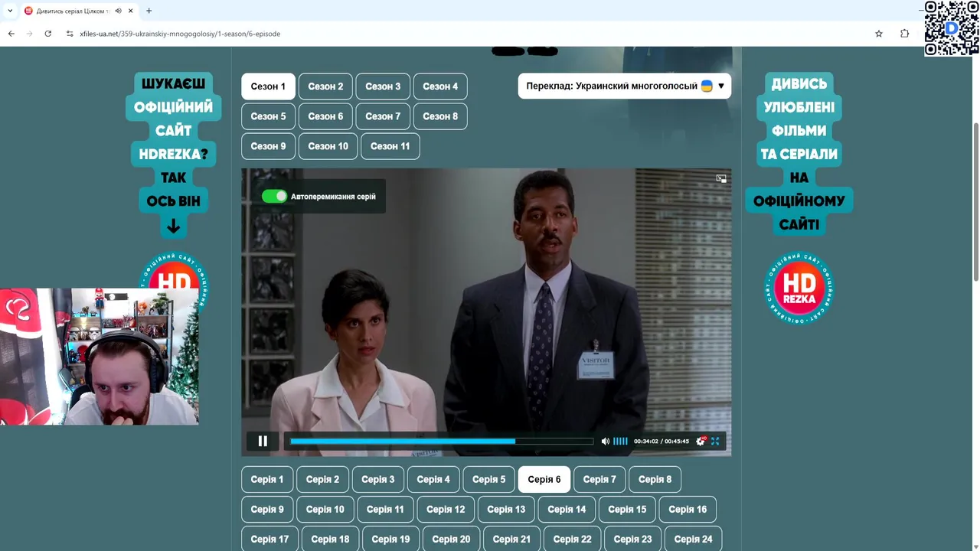The height and width of the screenshot is (551, 980).
Task: Switch to Сезон 4
Action: [440, 86]
